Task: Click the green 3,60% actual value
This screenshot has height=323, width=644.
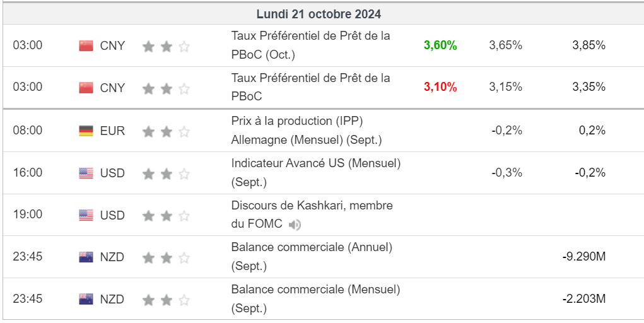Action: pos(440,45)
